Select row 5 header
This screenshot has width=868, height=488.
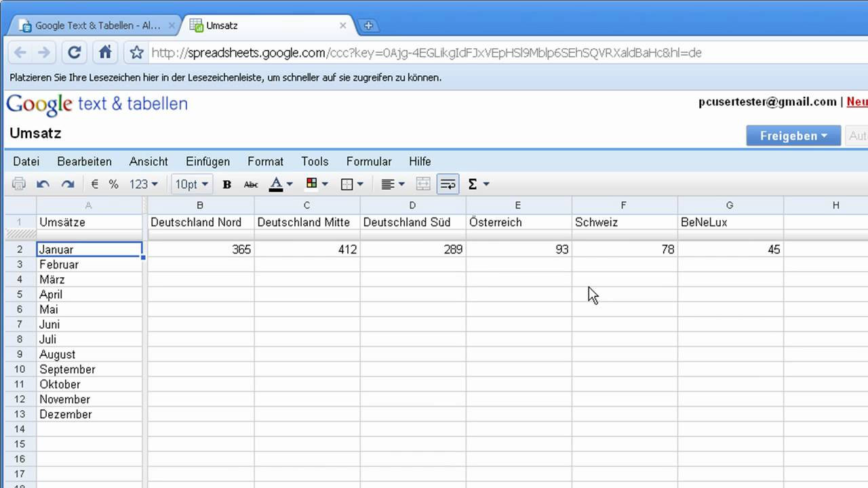pos(20,294)
